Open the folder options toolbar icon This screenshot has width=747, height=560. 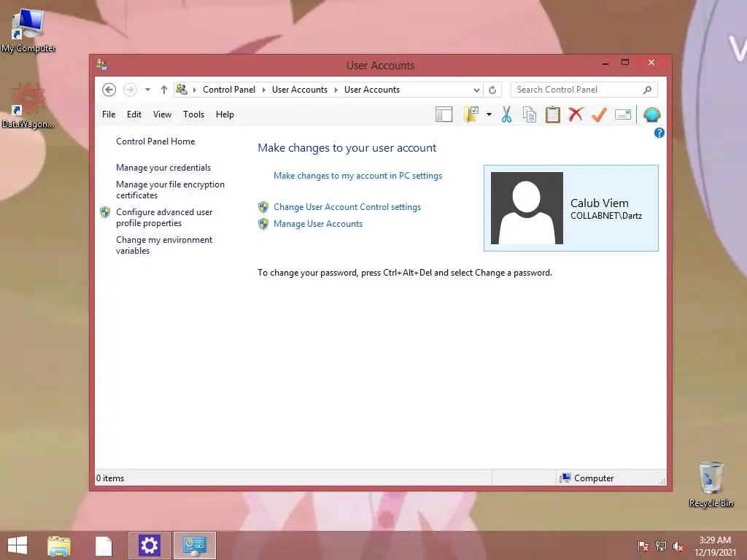click(471, 114)
